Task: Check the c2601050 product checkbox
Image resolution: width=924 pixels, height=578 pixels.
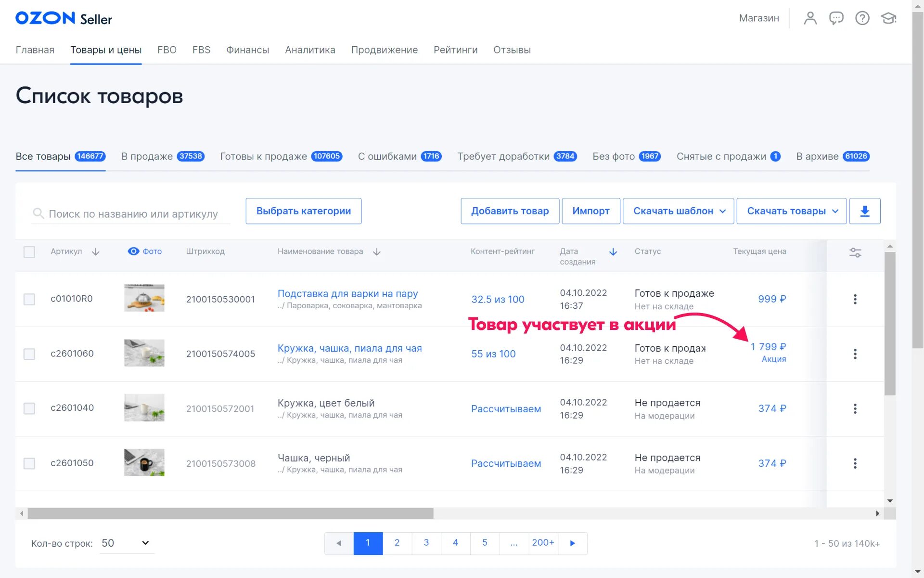Action: click(29, 463)
